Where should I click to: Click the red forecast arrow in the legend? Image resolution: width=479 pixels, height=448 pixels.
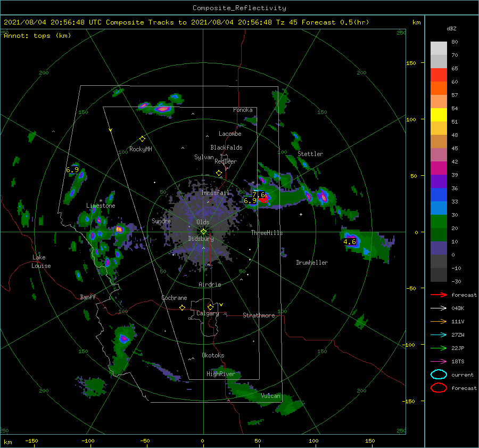439,295
